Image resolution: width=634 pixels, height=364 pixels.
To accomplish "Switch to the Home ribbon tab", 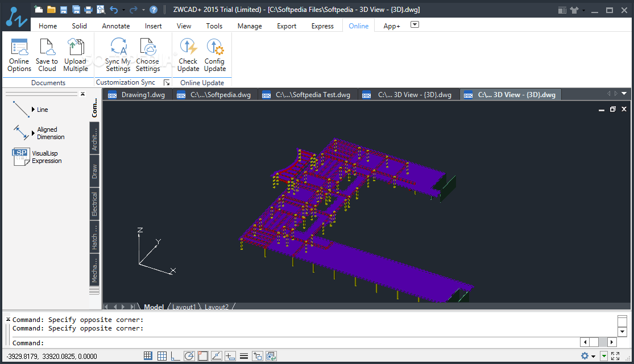I will (48, 26).
